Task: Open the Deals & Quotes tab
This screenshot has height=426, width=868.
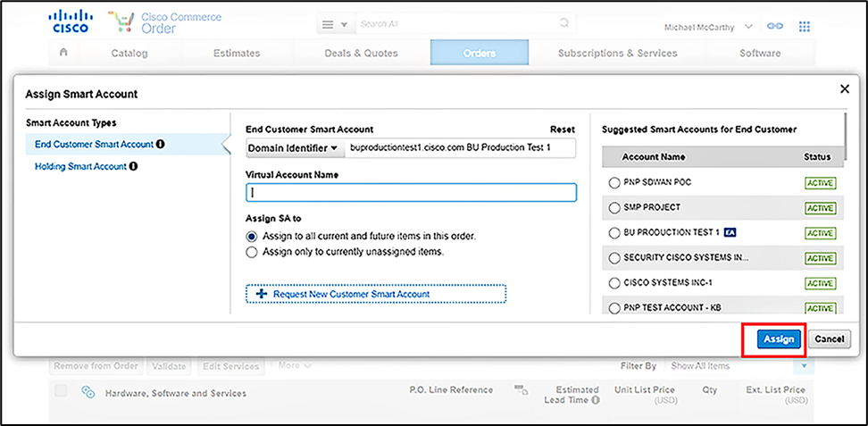Action: [362, 54]
